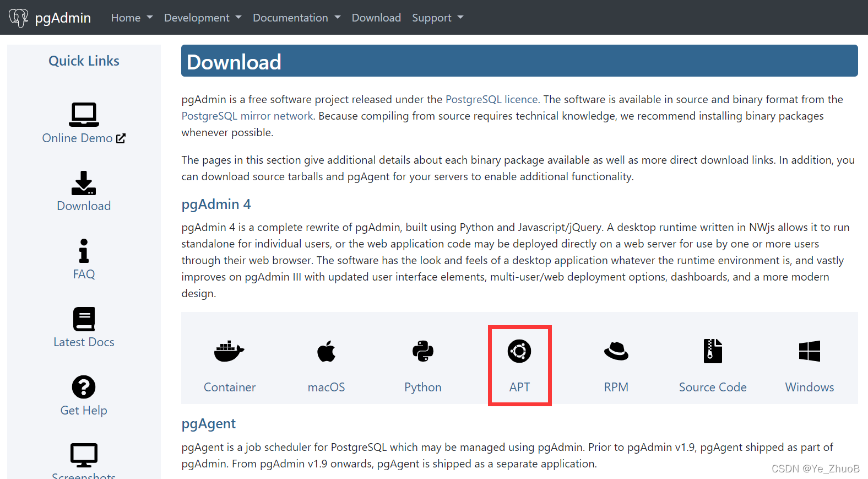The image size is (868, 479).
Task: Click the pgAgent section heading
Action: (209, 424)
